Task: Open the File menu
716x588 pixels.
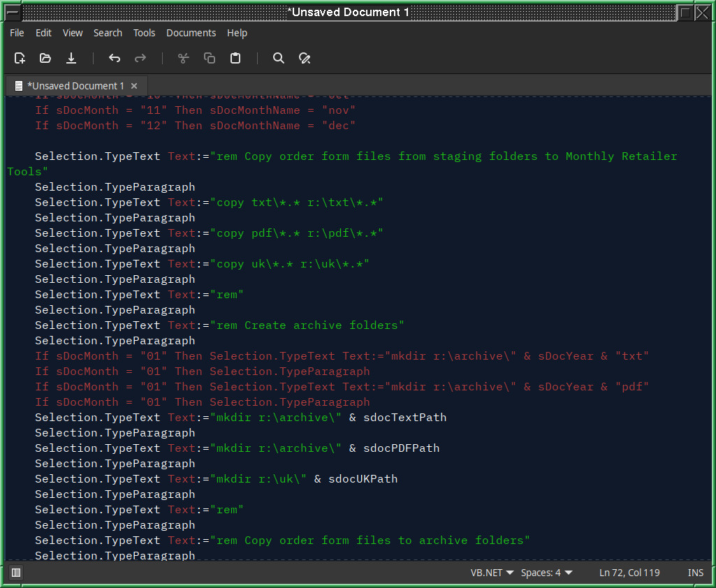Action: coord(17,33)
